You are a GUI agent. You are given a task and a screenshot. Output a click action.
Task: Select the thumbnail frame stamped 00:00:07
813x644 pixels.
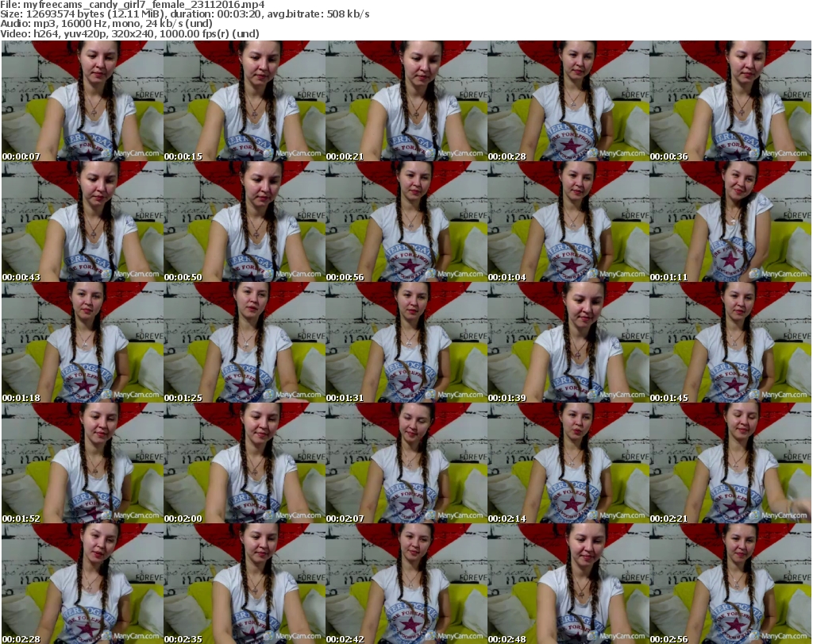[x=83, y=101]
